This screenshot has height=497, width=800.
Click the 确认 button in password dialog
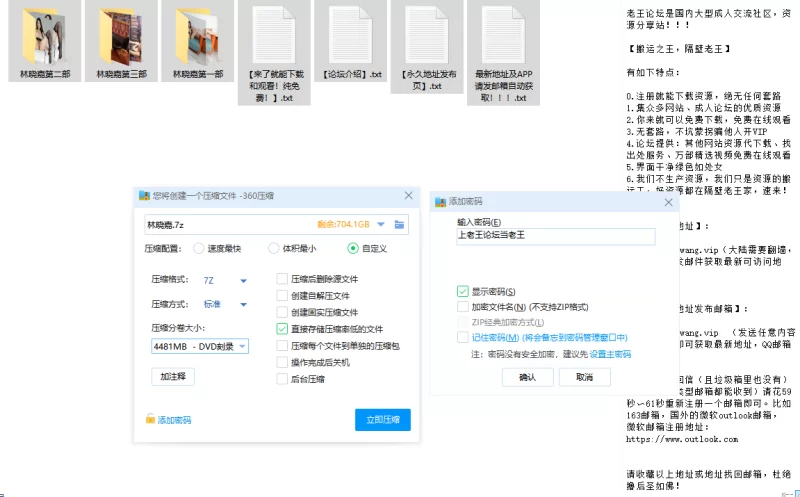pos(528,377)
